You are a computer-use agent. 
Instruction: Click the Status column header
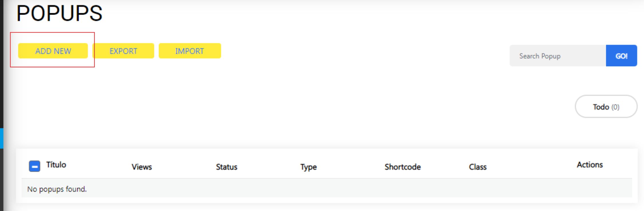click(227, 167)
